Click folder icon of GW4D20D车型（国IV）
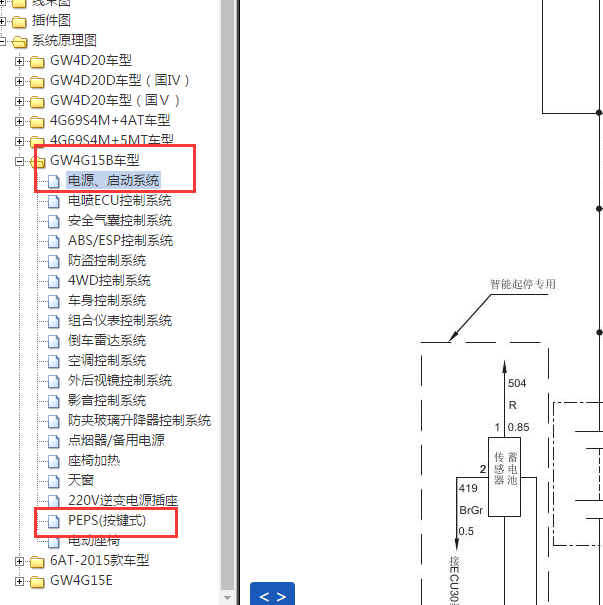The image size is (603, 605). (x=37, y=81)
